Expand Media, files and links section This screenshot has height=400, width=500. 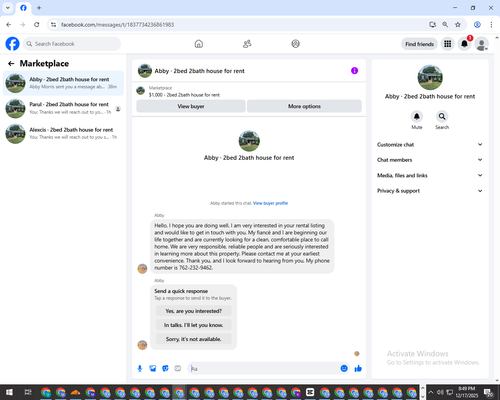(430, 175)
